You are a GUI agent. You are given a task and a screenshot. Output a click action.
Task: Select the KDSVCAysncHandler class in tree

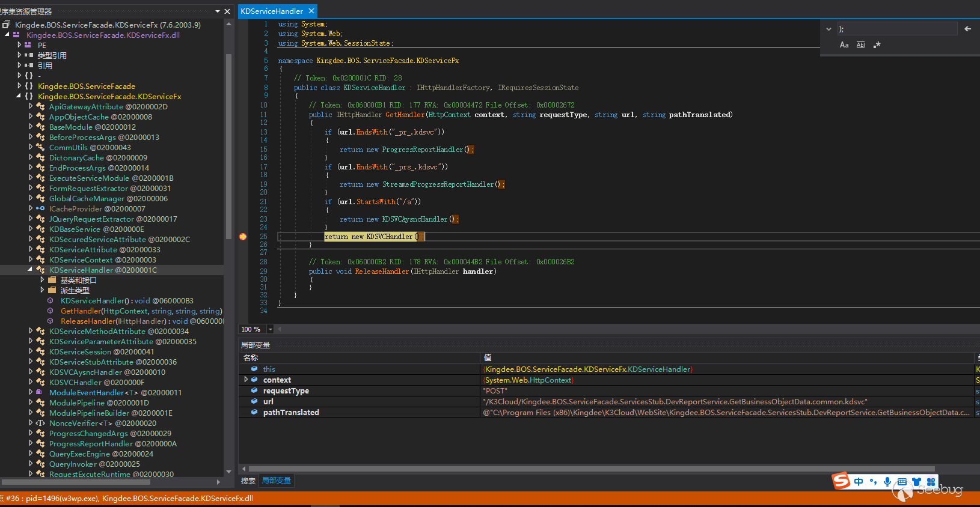pyautogui.click(x=108, y=372)
